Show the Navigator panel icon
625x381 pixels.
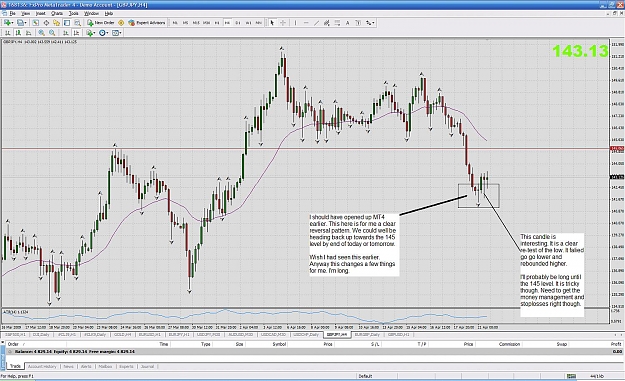(x=56, y=23)
